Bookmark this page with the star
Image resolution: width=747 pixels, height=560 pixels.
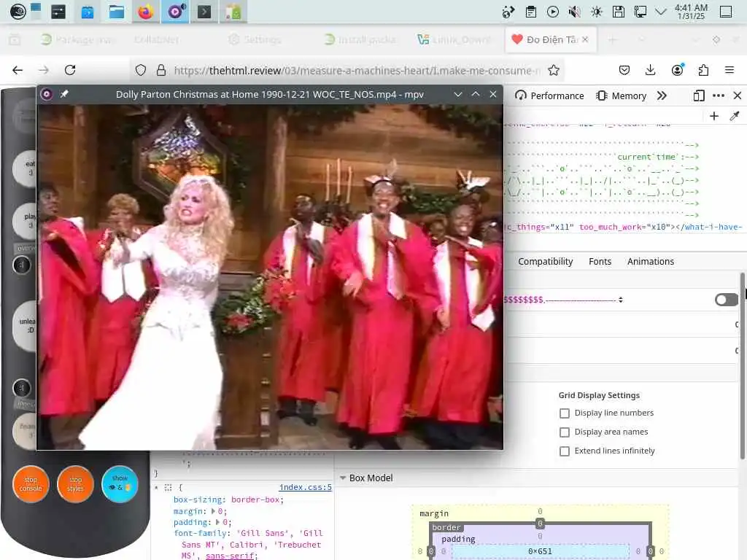click(x=554, y=71)
